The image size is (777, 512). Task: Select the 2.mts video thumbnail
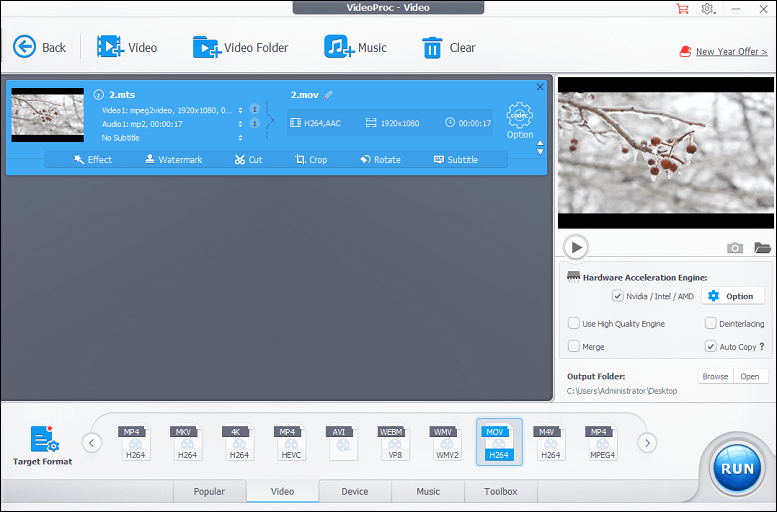tap(48, 115)
